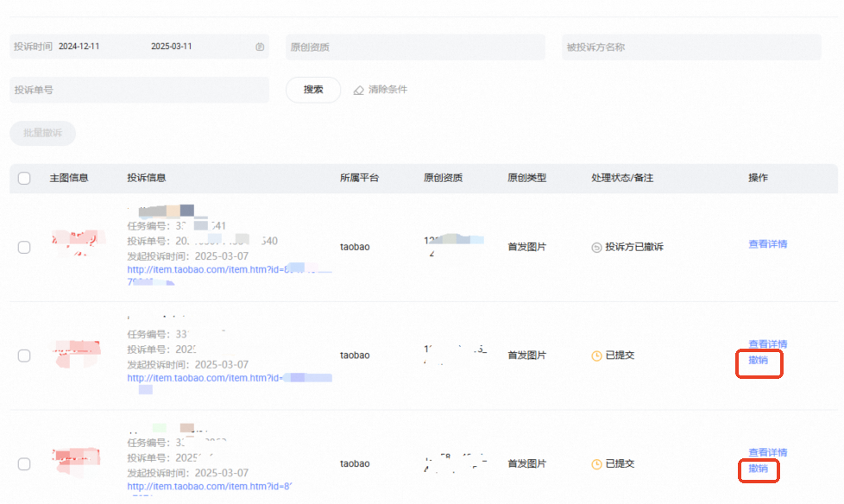This screenshot has height=504, width=844.
Task: Click the 投诉信息 column header
Action: [x=147, y=178]
